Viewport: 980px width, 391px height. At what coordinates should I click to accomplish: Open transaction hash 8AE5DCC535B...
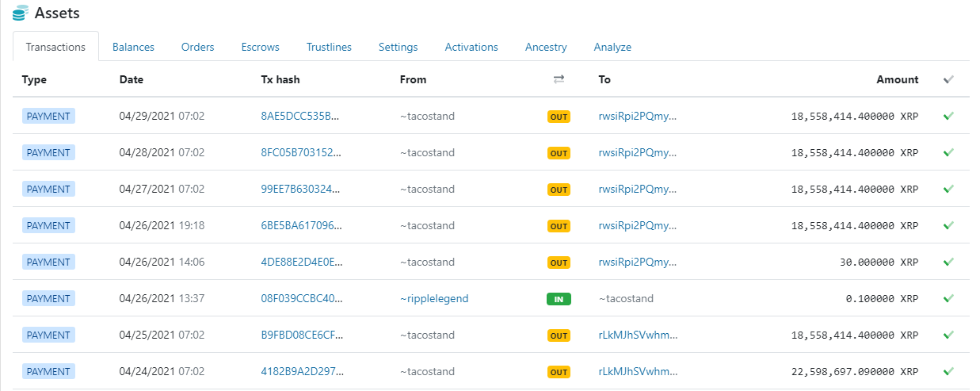tap(299, 116)
